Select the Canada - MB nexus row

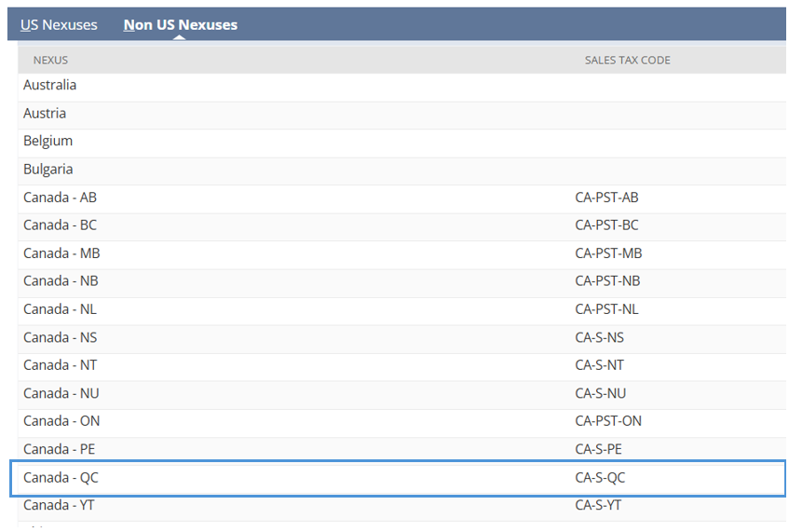(401, 253)
